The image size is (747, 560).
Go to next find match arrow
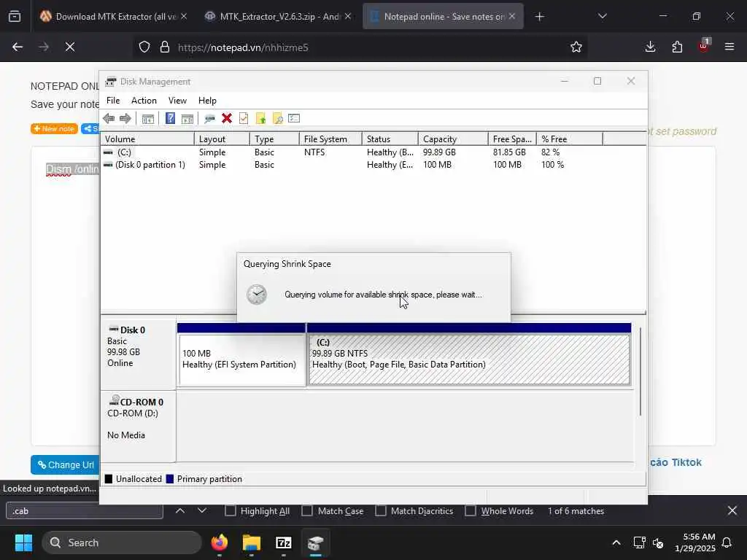(202, 510)
